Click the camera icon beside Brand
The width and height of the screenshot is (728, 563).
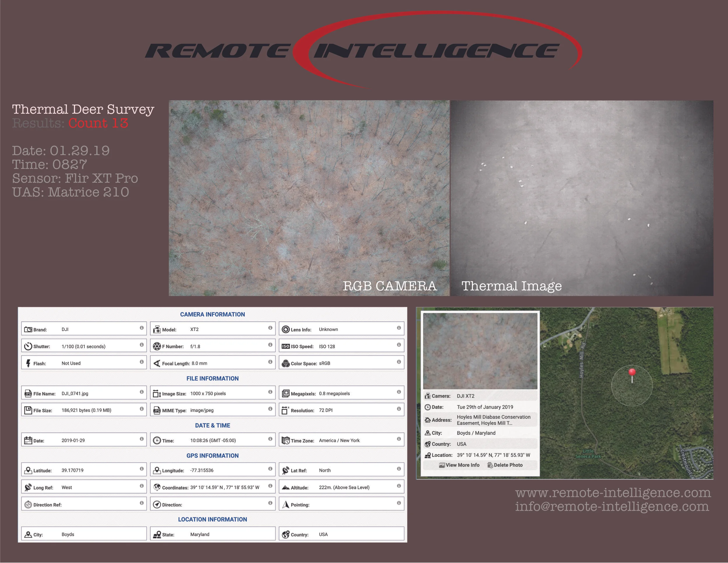point(28,330)
